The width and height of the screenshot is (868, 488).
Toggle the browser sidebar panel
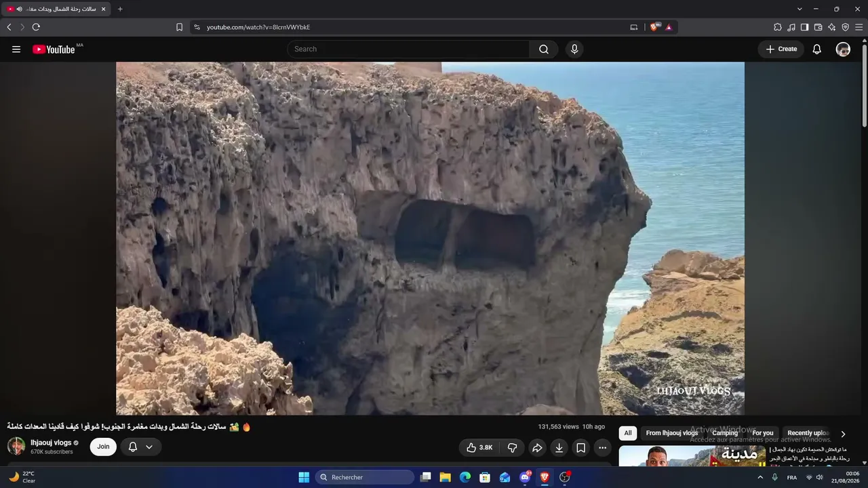(805, 27)
